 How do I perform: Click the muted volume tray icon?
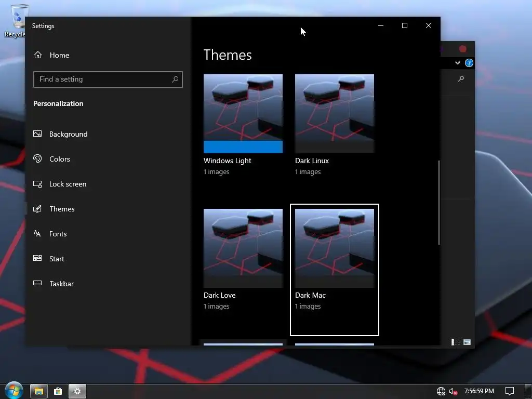click(x=453, y=392)
